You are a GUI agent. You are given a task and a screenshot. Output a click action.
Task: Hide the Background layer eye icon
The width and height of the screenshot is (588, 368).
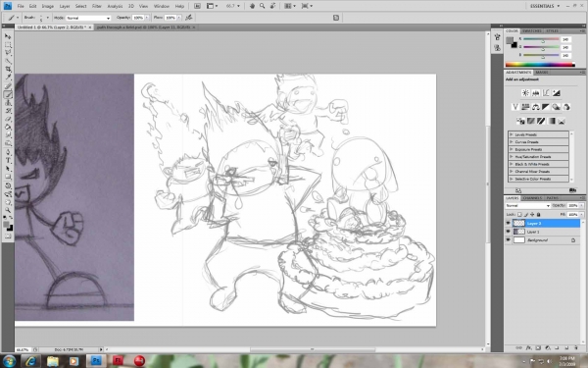tap(508, 240)
